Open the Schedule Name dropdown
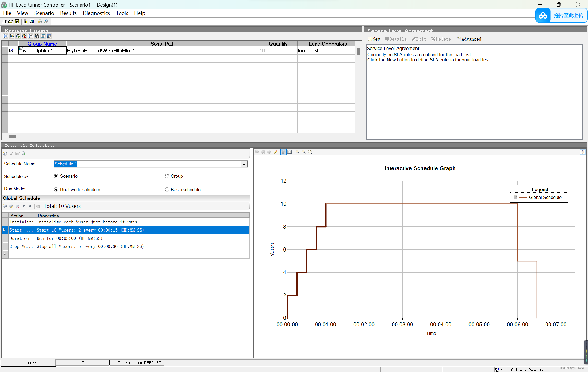The image size is (588, 372). point(244,164)
